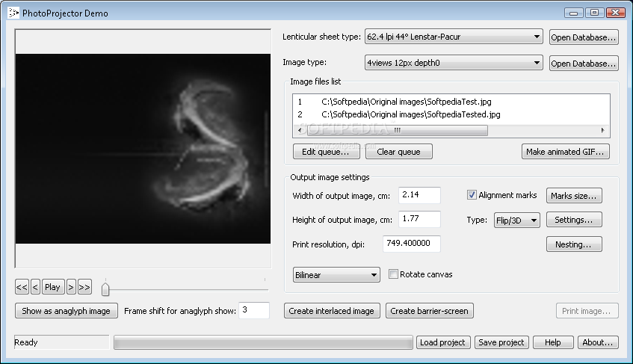Image resolution: width=633 pixels, height=364 pixels.
Task: Step forward one frame with > button
Action: 71,287
